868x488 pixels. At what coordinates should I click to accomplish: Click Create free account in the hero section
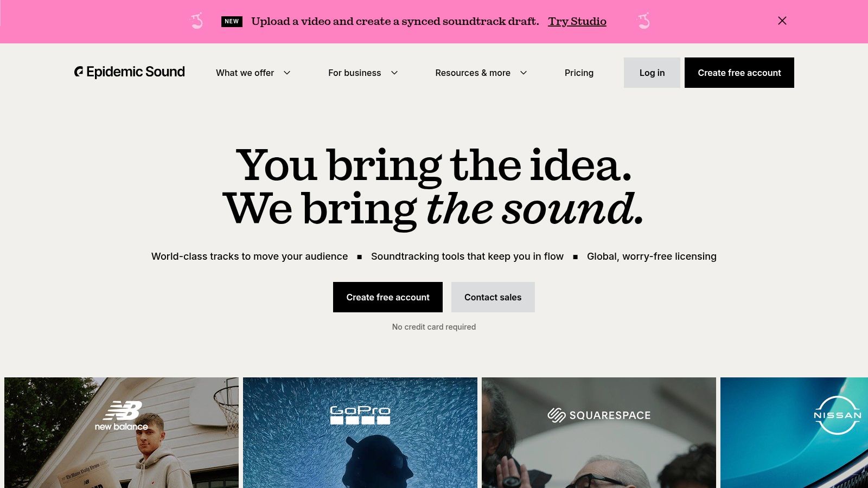(388, 297)
